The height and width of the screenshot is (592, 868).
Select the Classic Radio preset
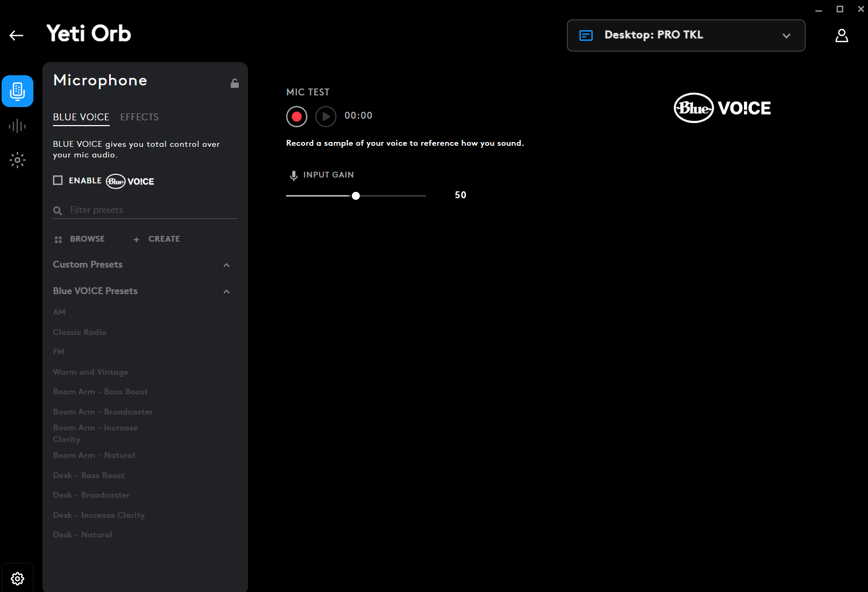coord(79,332)
